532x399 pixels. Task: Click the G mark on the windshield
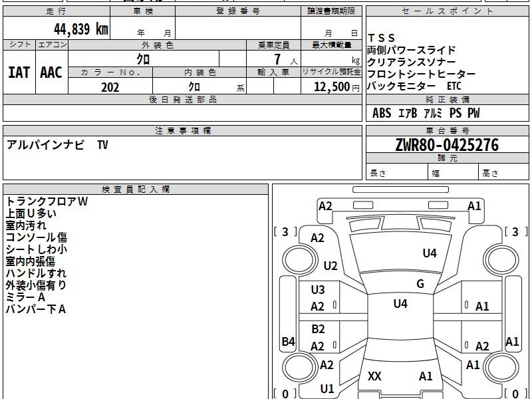click(420, 284)
